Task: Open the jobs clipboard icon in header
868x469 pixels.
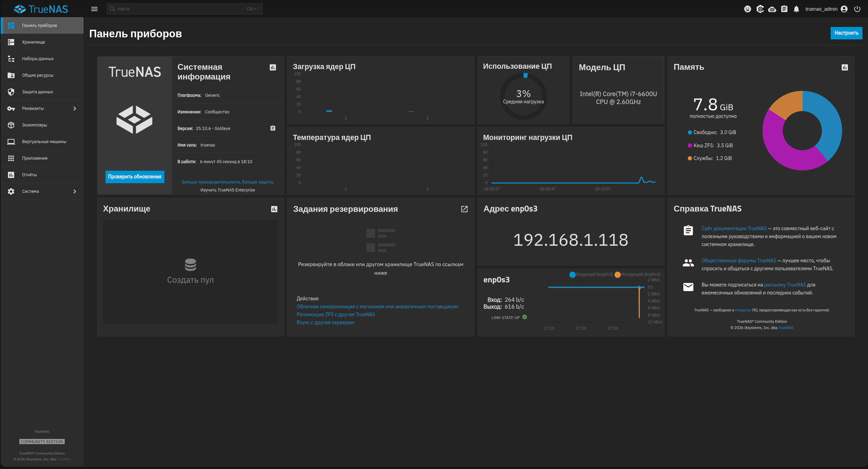Action: coord(784,9)
